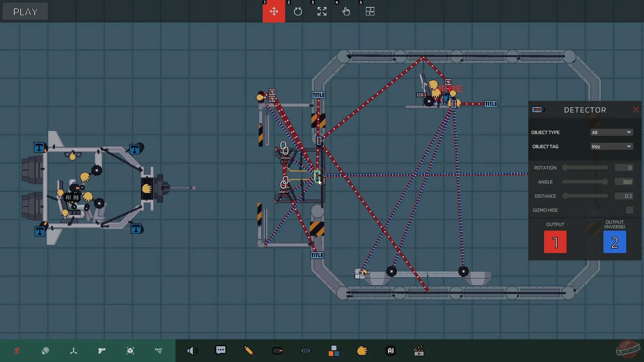Select the hand Drag tool

346,12
